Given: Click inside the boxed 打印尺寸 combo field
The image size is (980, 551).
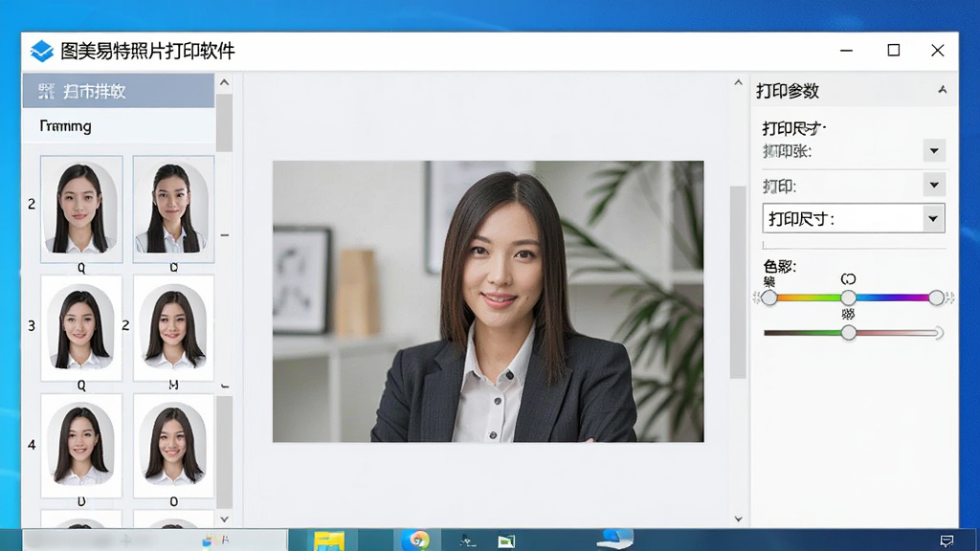Looking at the screenshot, I should tap(853, 219).
